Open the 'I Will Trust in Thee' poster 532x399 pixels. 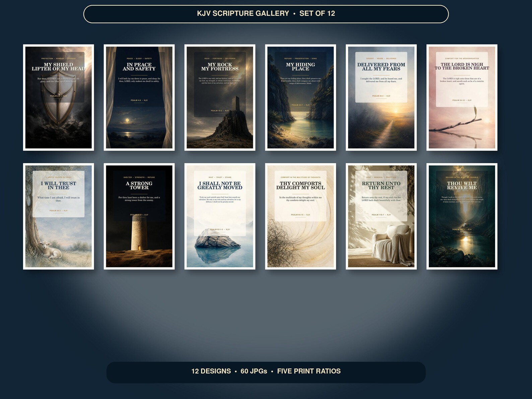[58, 216]
